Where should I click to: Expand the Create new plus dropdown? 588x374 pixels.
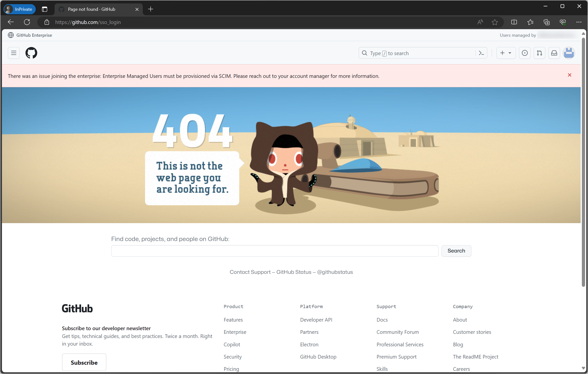click(506, 53)
